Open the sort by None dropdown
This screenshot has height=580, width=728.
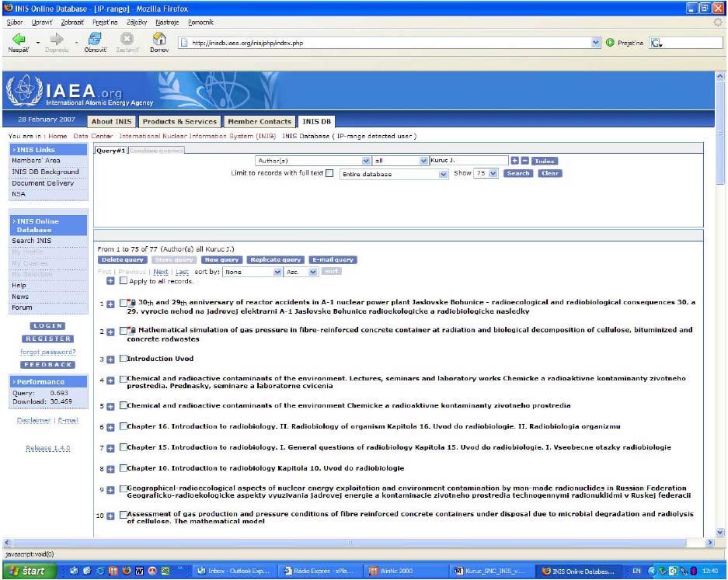click(x=252, y=272)
